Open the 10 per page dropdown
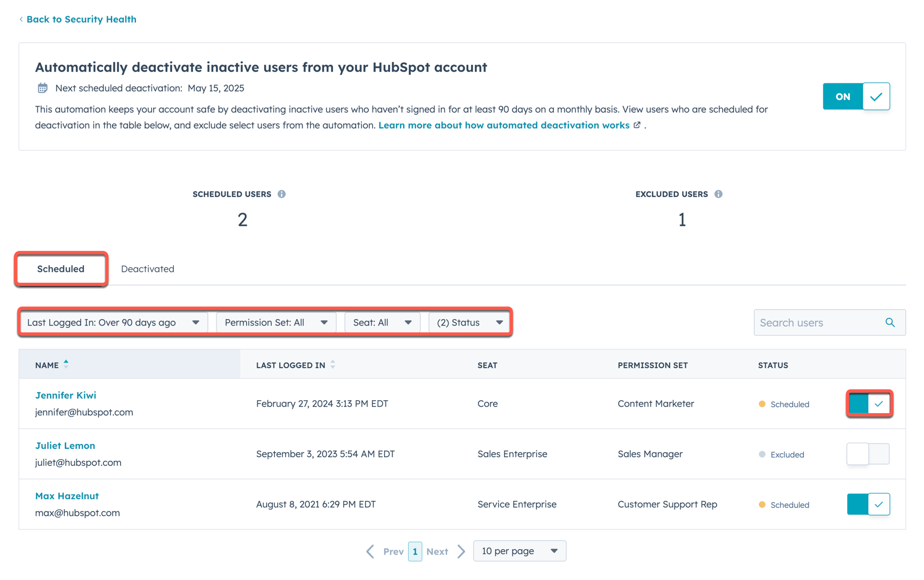Viewport: 924px width, 580px height. (519, 551)
